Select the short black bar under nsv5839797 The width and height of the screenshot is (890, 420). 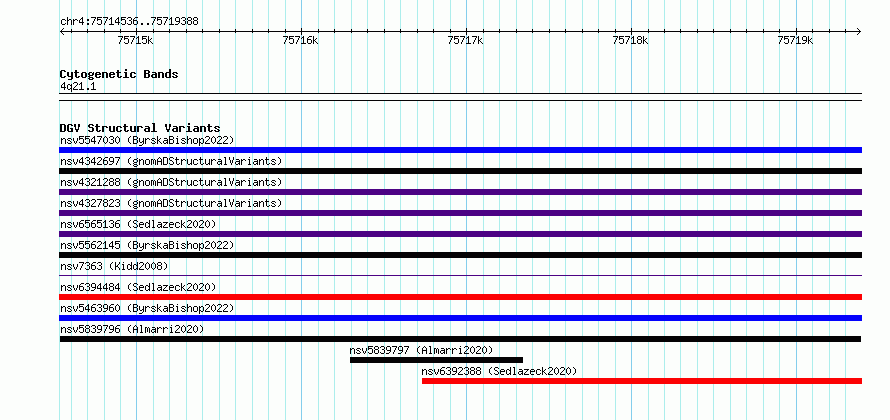point(436,360)
